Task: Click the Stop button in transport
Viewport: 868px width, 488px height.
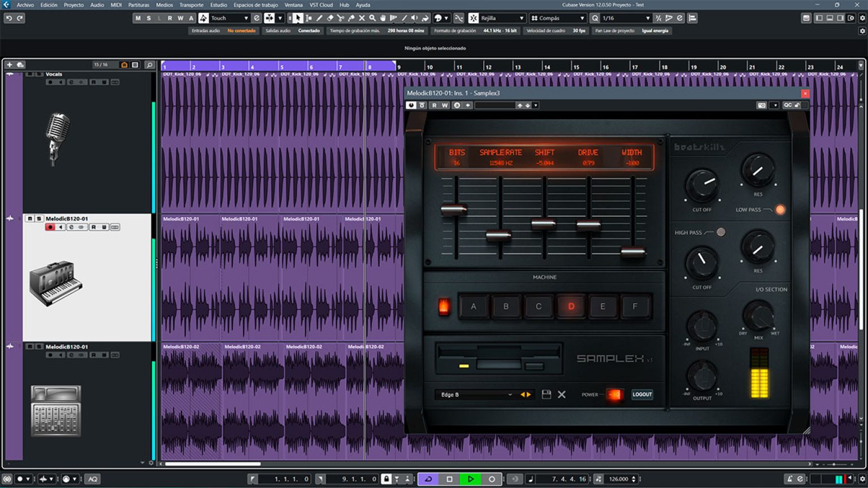Action: 449,479
